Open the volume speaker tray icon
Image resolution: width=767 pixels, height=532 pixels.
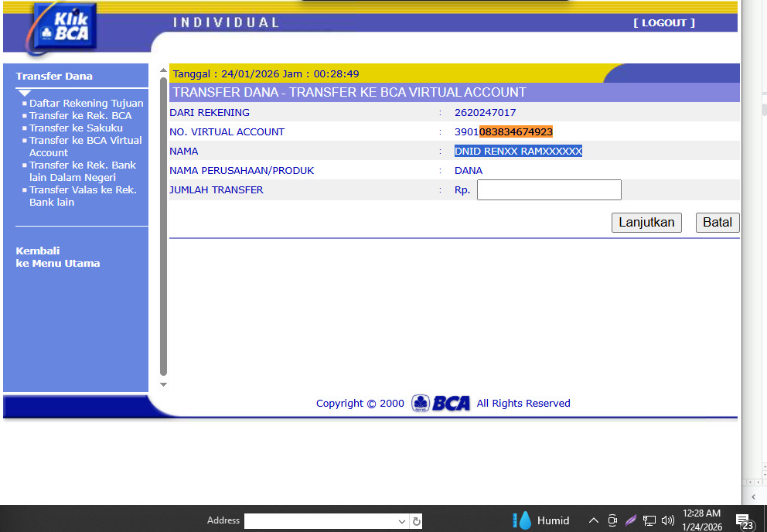click(668, 520)
